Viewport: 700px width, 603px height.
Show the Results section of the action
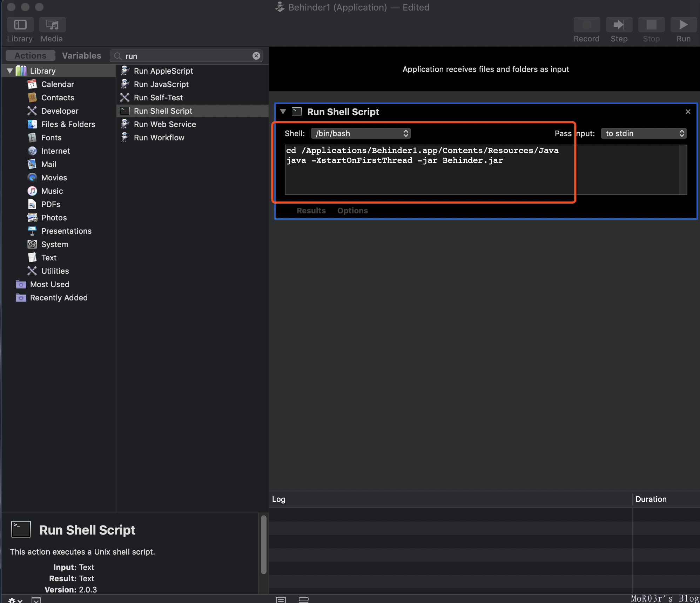[x=311, y=211]
